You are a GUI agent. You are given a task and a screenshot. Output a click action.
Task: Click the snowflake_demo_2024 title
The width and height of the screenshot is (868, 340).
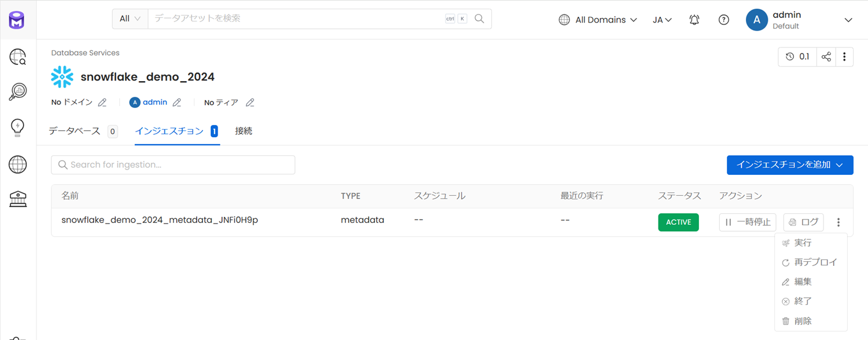(148, 77)
